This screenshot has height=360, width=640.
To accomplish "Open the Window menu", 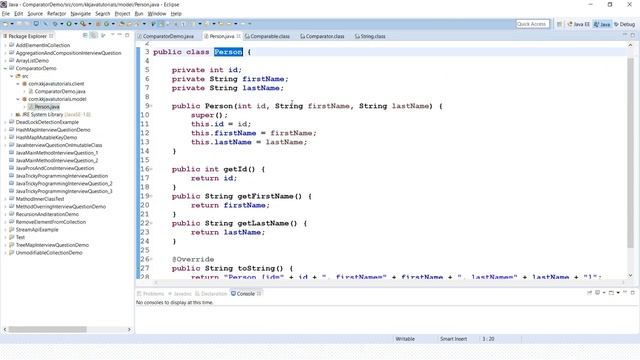I will click(x=157, y=13).
